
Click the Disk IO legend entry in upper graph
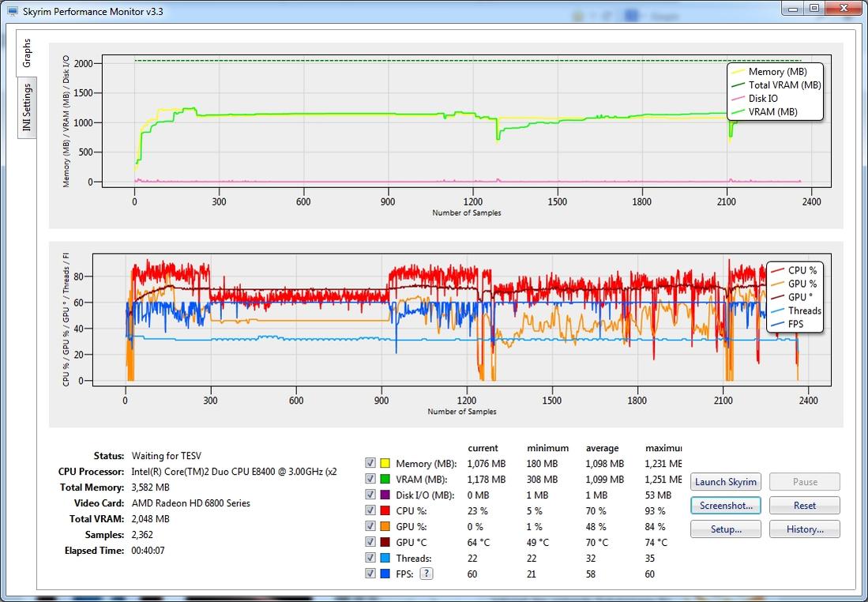(x=763, y=99)
